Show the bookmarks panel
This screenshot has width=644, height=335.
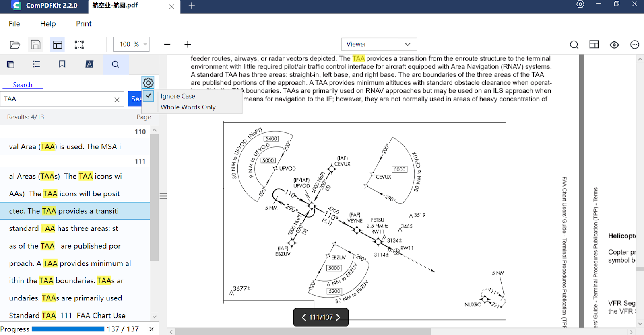click(x=62, y=64)
